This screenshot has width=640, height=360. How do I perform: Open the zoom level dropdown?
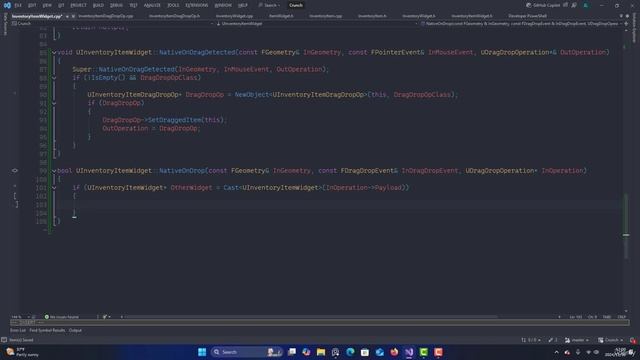20,317
